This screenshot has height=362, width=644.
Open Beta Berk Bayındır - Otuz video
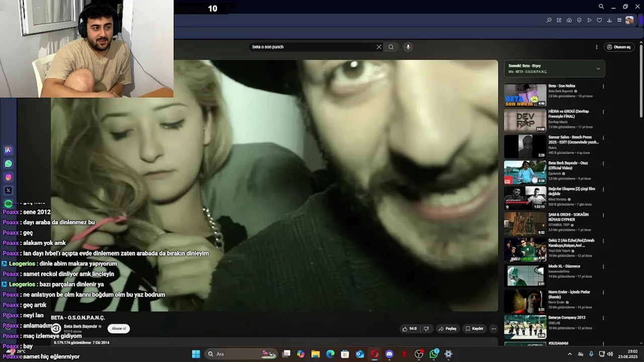(x=525, y=172)
